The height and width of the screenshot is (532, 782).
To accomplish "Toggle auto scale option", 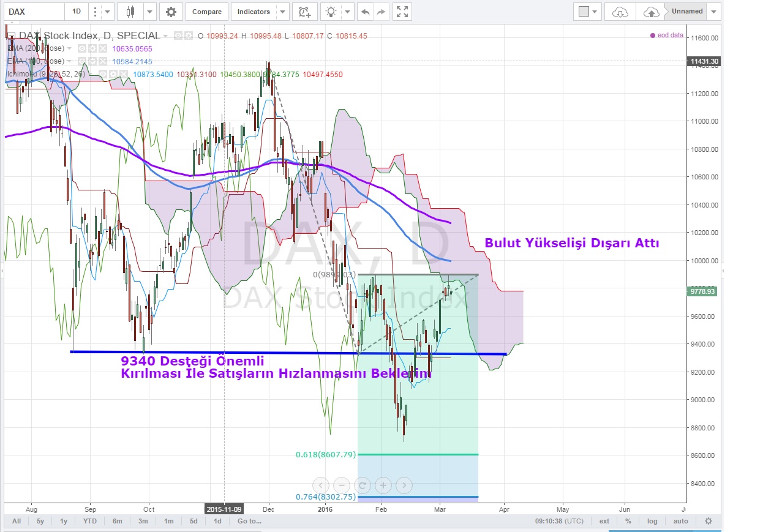I will point(681,521).
